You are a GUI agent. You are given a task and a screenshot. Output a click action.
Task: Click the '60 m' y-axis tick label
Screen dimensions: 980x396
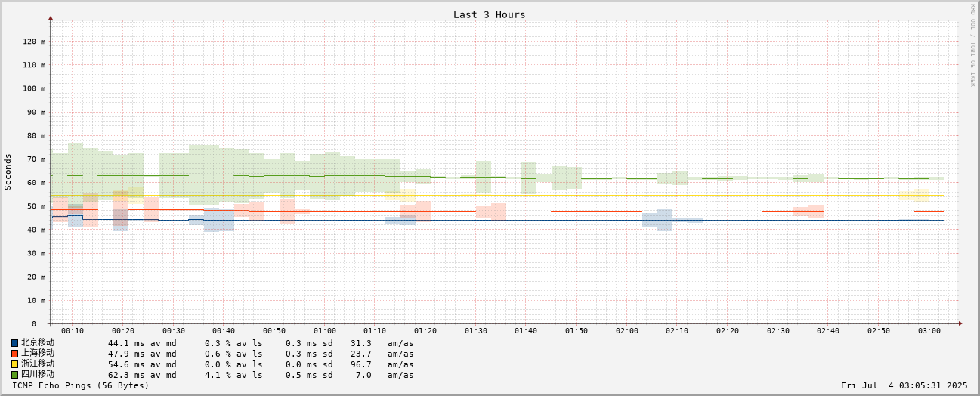[36, 182]
